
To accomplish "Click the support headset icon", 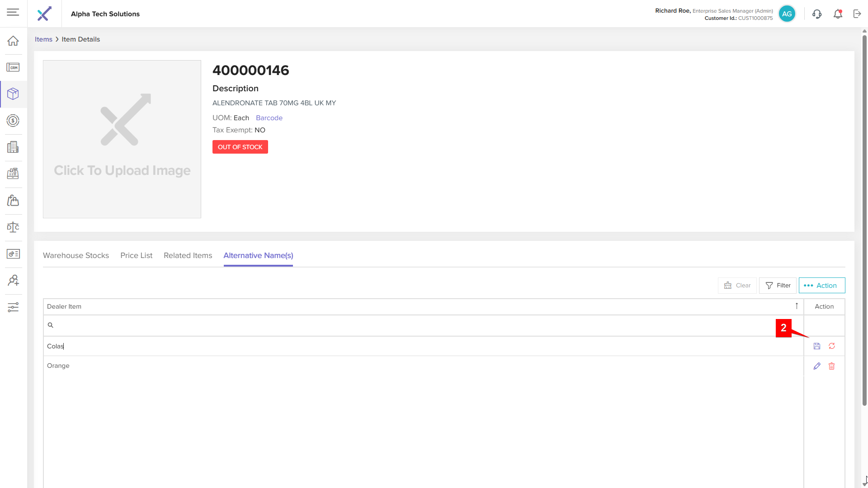I will [x=816, y=14].
